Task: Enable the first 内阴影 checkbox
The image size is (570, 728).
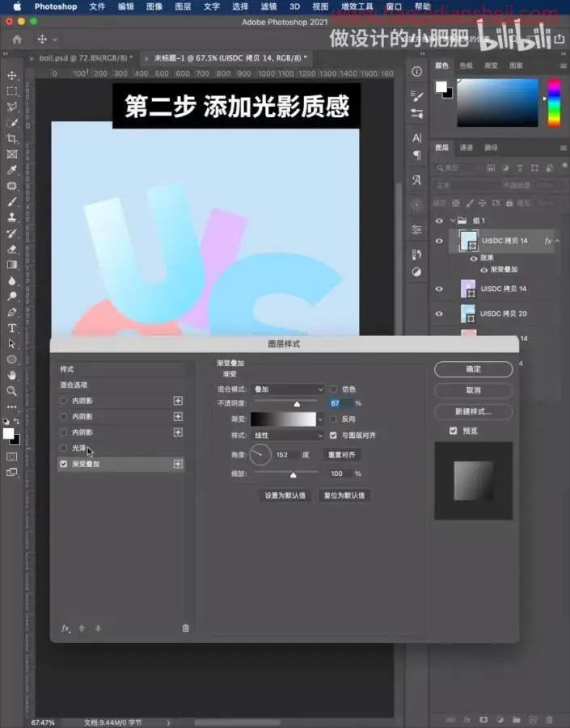Action: [64, 401]
